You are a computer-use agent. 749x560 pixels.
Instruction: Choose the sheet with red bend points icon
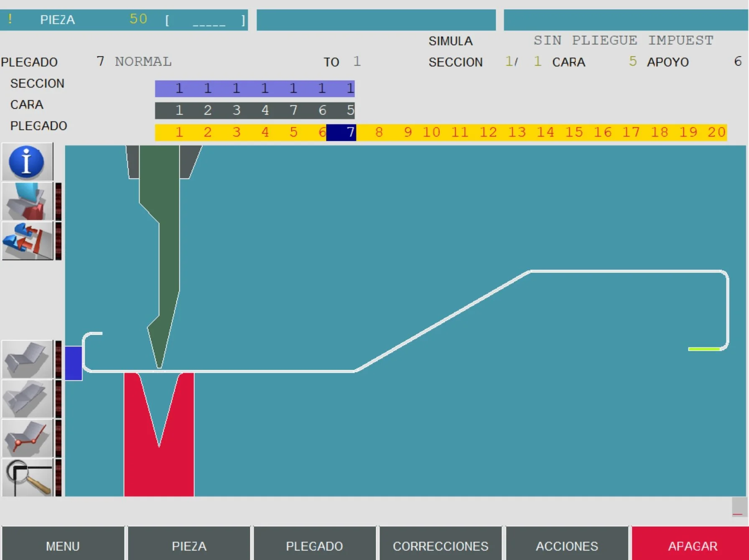pyautogui.click(x=27, y=438)
